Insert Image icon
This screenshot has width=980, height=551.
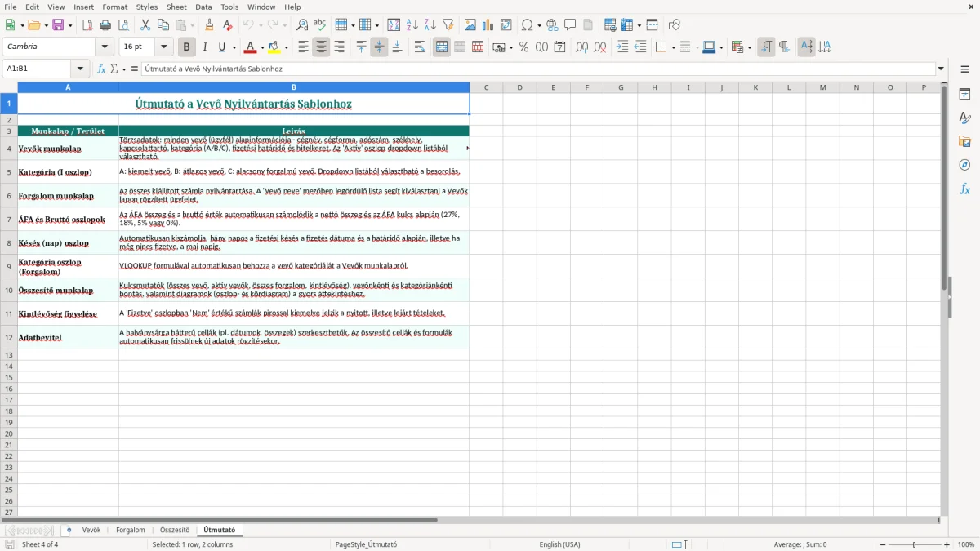pyautogui.click(x=470, y=25)
